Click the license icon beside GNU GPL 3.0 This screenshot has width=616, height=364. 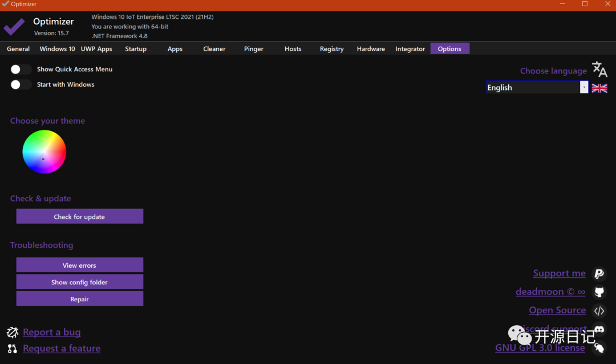[x=599, y=347]
